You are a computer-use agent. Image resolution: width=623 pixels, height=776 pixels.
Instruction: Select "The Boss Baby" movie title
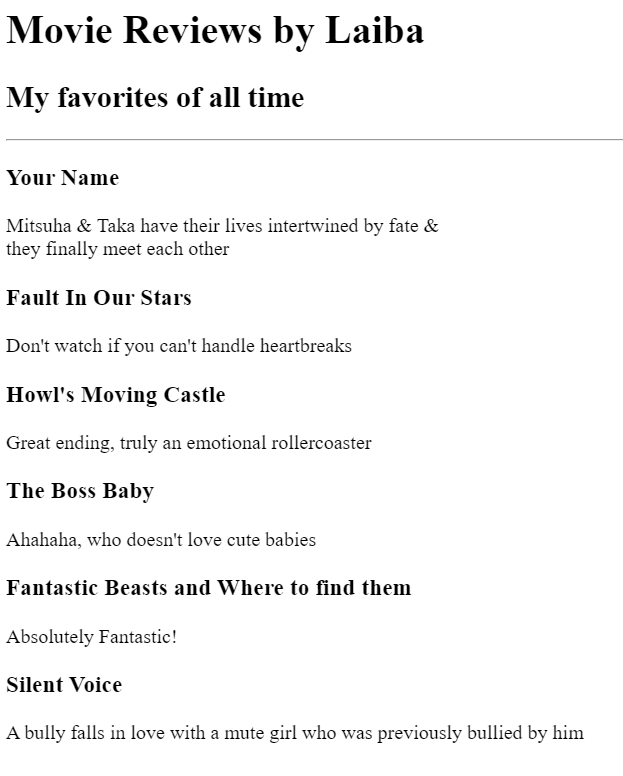[x=80, y=491]
